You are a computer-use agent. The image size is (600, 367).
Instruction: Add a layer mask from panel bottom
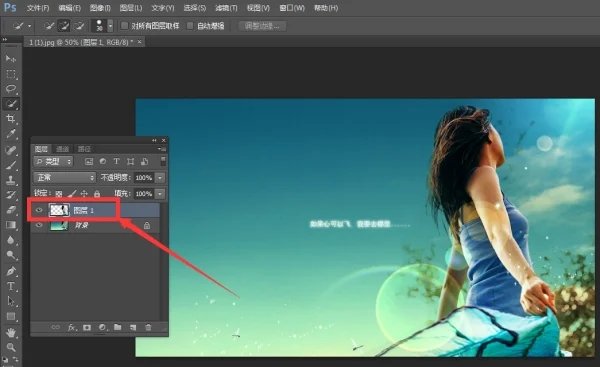pyautogui.click(x=87, y=327)
